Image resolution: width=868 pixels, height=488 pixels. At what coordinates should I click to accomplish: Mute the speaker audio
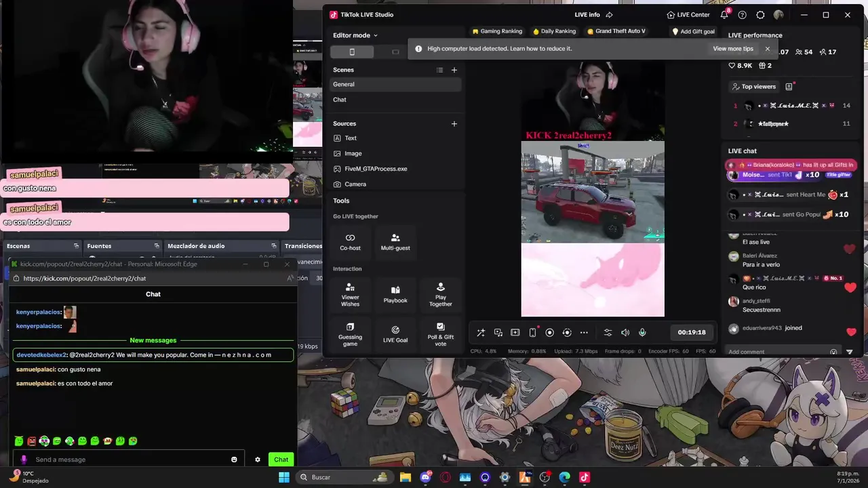tap(625, 333)
